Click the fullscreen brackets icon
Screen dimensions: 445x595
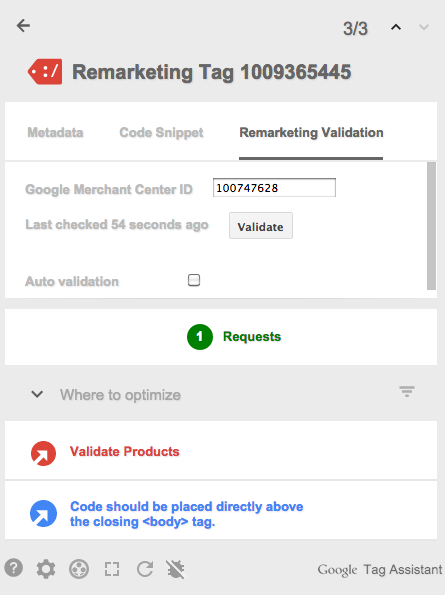tap(112, 569)
